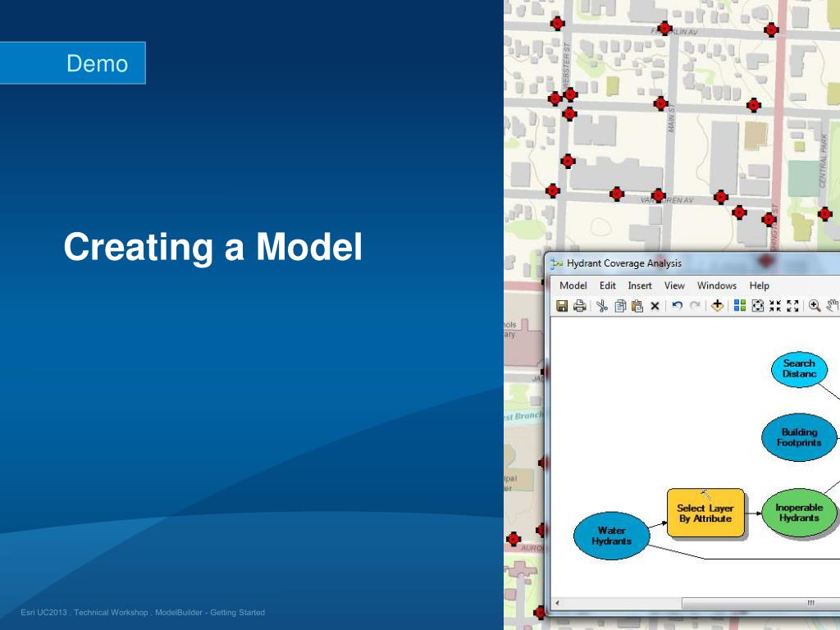The width and height of the screenshot is (840, 630).
Task: Select the Building Footprints data oval
Action: point(799,437)
